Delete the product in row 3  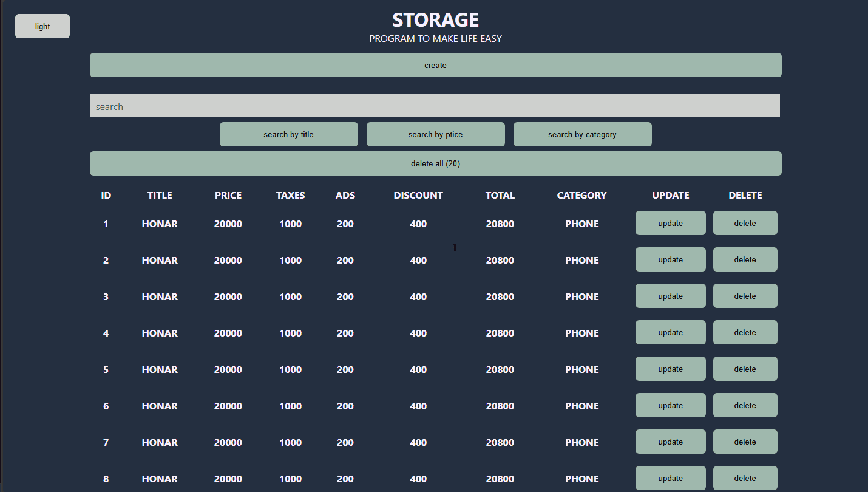[745, 296]
